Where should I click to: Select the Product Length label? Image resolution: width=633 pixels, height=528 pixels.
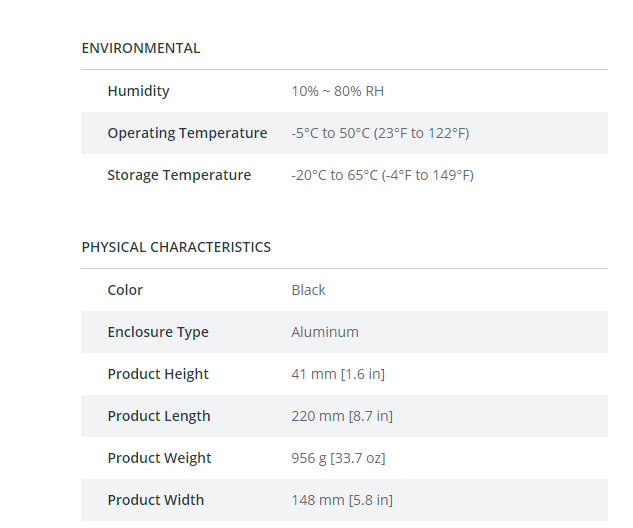coord(159,416)
